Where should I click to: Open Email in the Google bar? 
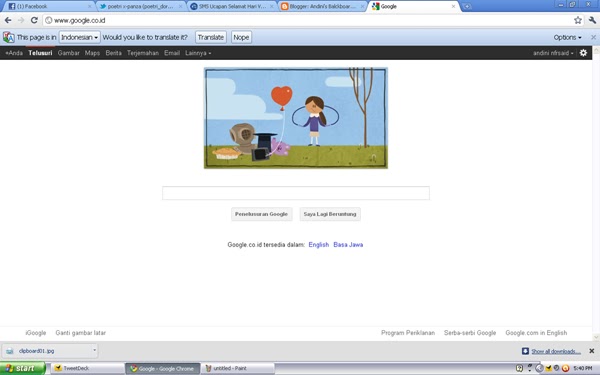point(172,53)
